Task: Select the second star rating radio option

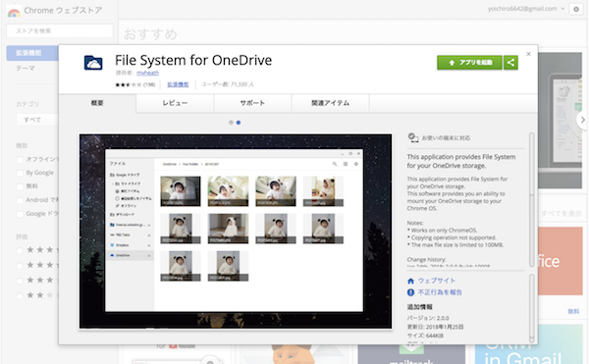Action: [20, 265]
